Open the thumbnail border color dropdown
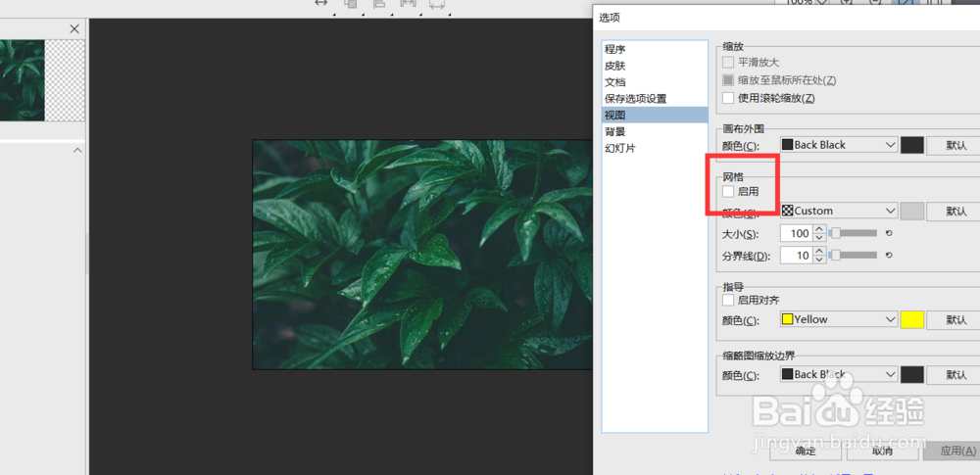 (839, 374)
